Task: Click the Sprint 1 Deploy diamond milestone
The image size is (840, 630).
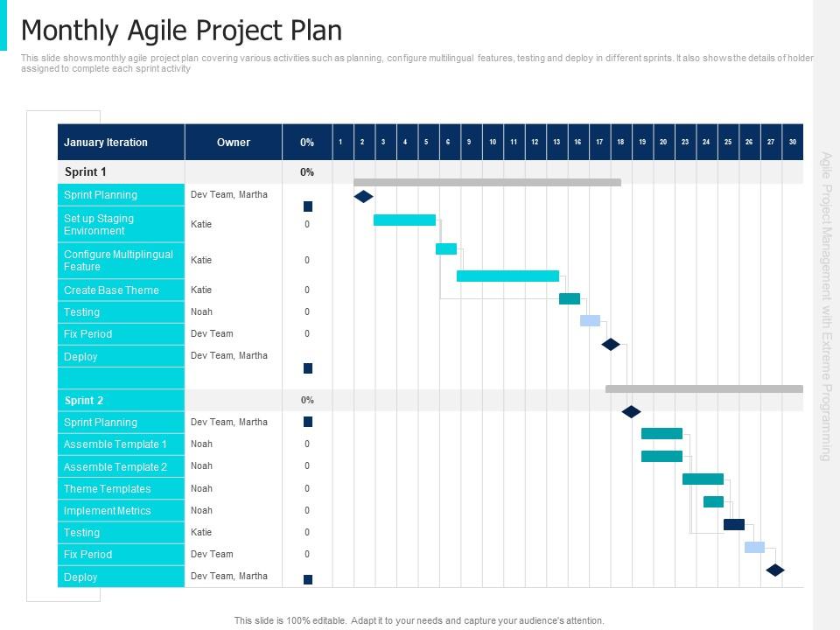Action: coord(611,345)
